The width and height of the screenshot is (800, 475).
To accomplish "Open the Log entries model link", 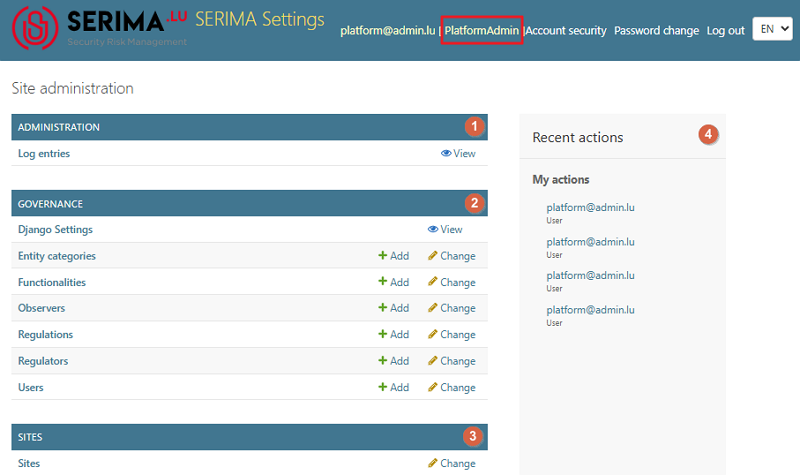I will [x=44, y=154].
